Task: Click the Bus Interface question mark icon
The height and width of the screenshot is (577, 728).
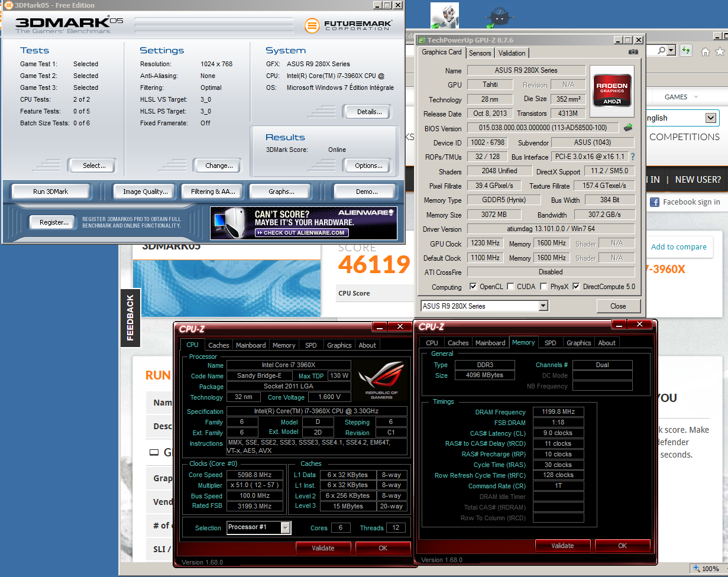Action: coord(633,157)
